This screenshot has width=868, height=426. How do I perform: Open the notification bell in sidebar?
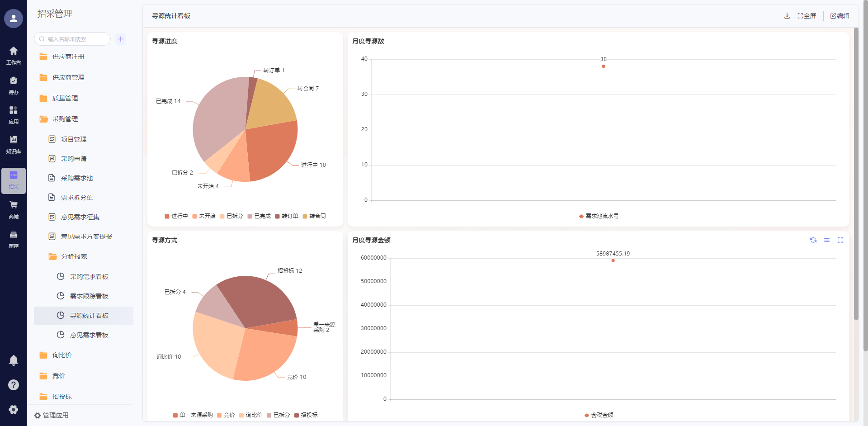[x=14, y=360]
